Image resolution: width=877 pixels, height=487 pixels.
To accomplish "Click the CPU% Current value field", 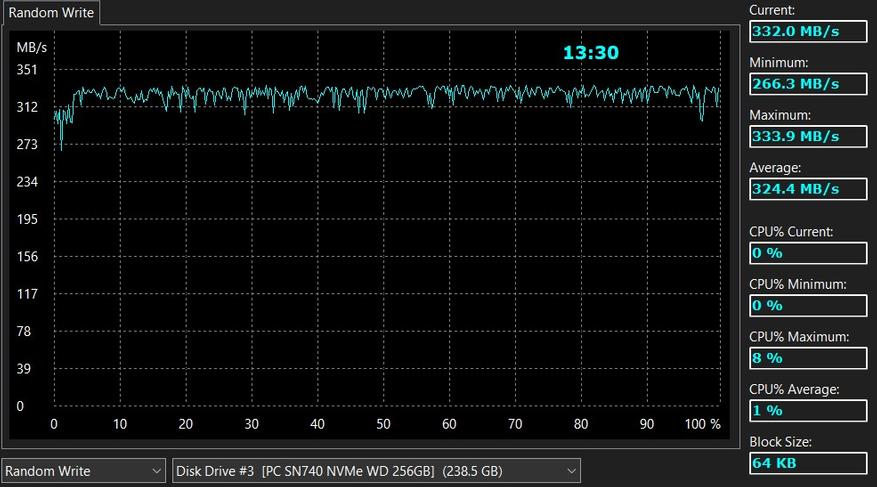I will [808, 253].
